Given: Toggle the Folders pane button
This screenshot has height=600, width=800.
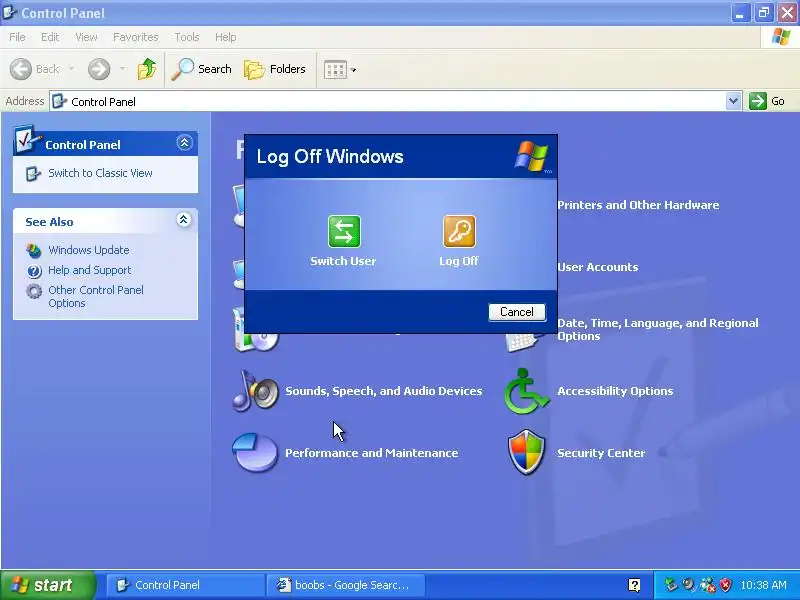Looking at the screenshot, I should click(x=275, y=69).
